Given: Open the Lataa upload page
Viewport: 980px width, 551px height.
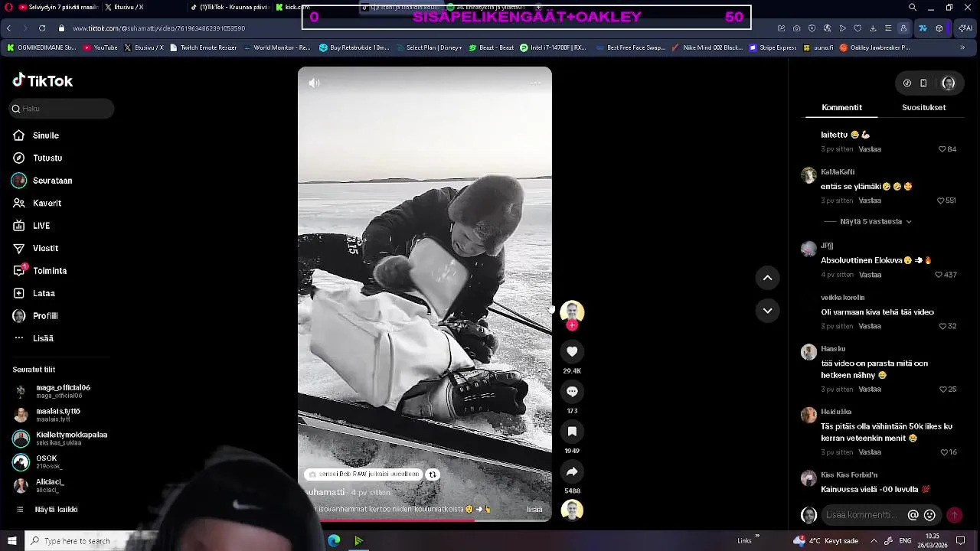Looking at the screenshot, I should point(34,293).
